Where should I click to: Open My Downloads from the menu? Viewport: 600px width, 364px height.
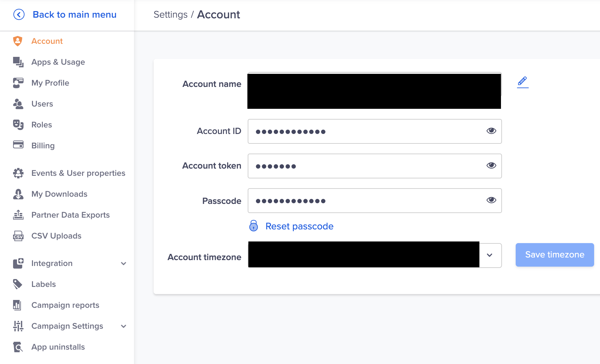(18, 194)
